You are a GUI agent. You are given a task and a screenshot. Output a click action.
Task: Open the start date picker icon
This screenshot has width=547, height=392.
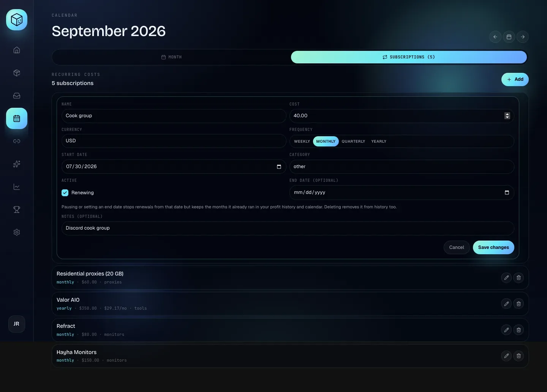click(279, 167)
